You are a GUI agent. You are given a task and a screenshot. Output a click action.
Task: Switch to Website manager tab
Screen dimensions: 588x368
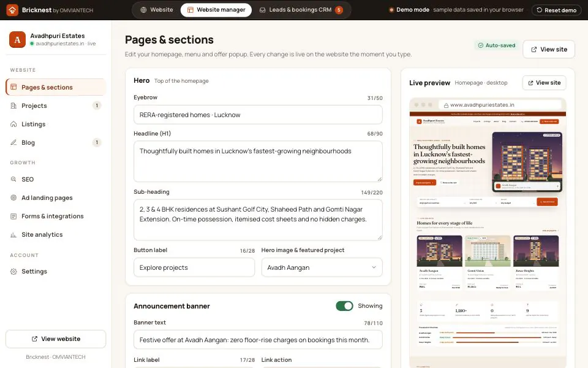tap(216, 10)
